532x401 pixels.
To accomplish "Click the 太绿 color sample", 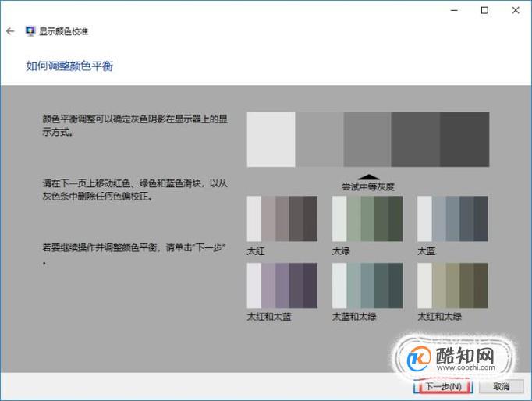I will click(x=367, y=218).
